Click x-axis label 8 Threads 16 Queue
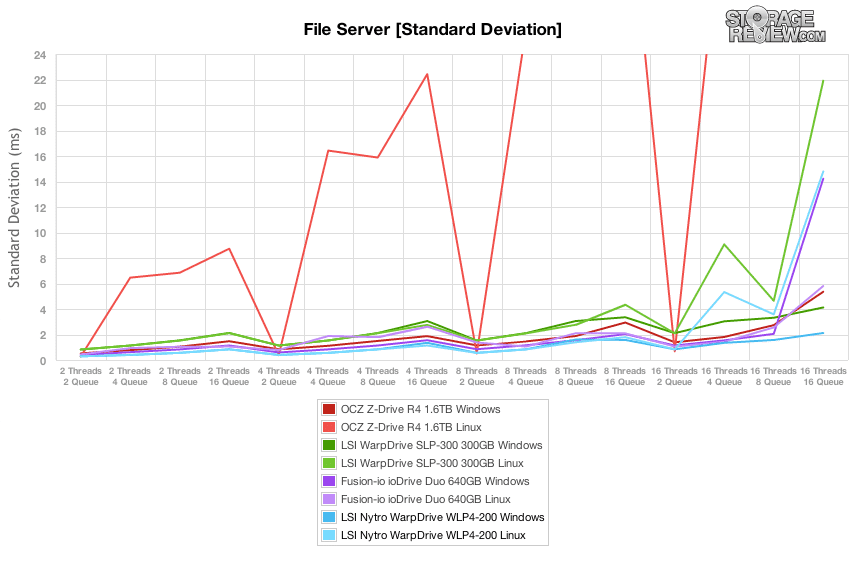 625,376
